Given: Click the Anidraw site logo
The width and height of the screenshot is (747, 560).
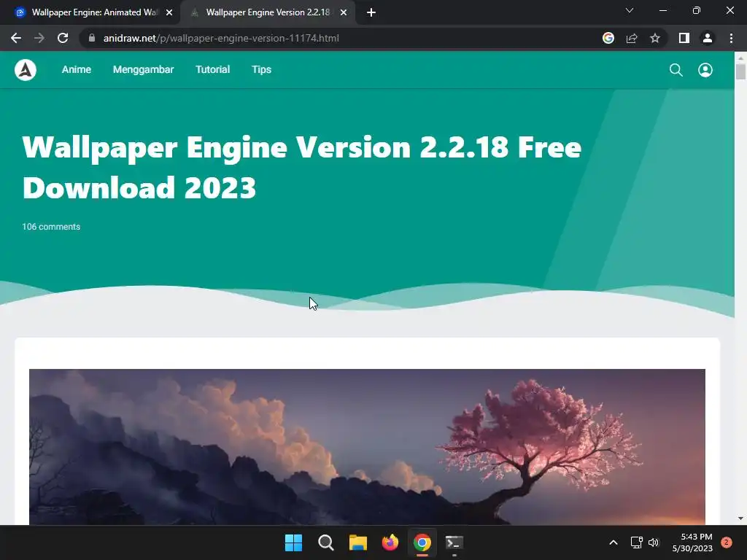Looking at the screenshot, I should tap(26, 70).
